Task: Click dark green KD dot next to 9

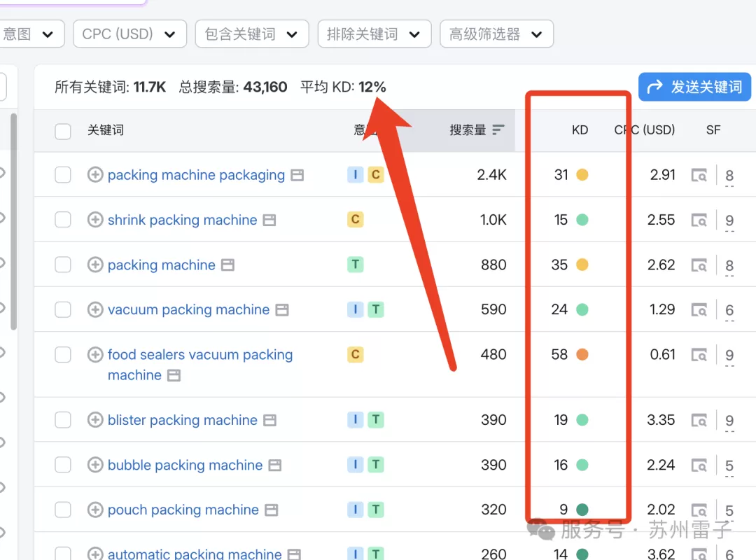Action: [582, 510]
